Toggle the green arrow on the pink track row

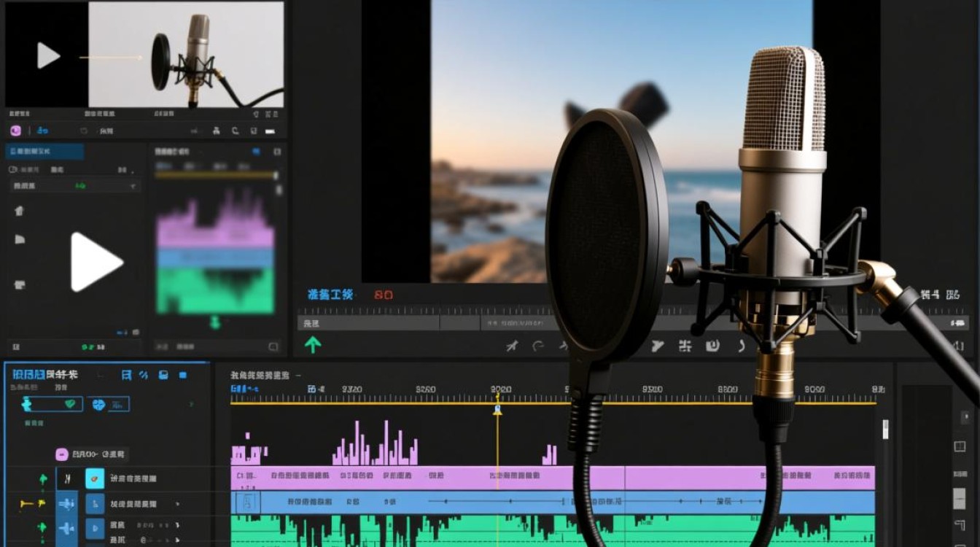tap(43, 479)
